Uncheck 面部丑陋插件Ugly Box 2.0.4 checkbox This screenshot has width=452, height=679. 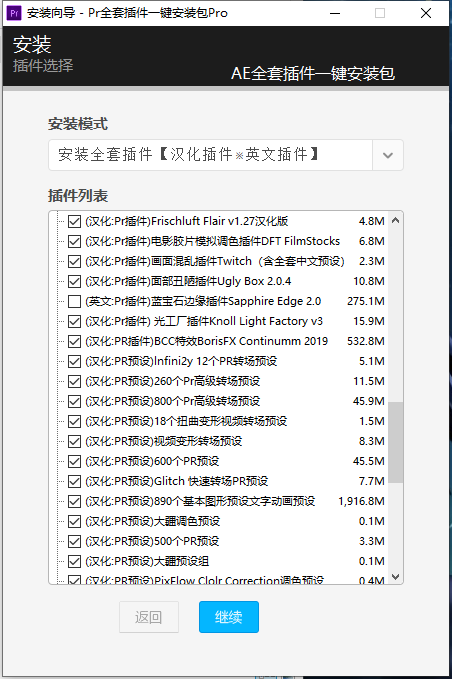pyautogui.click(x=74, y=281)
